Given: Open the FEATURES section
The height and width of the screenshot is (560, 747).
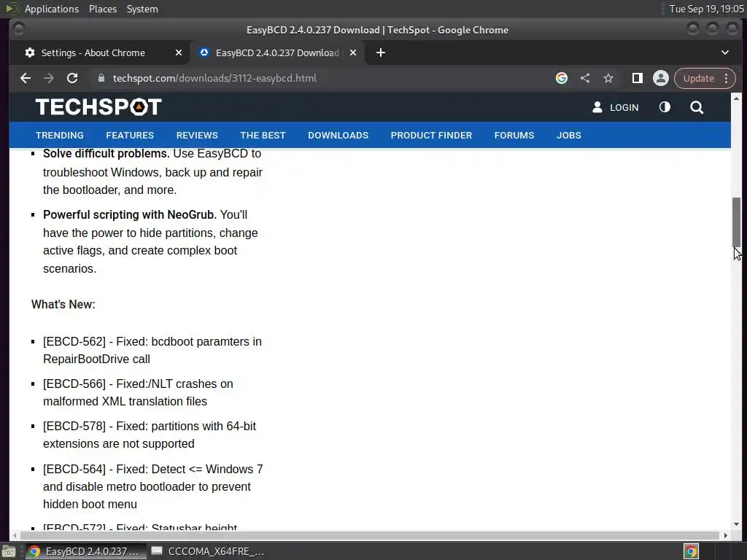Looking at the screenshot, I should click(130, 135).
